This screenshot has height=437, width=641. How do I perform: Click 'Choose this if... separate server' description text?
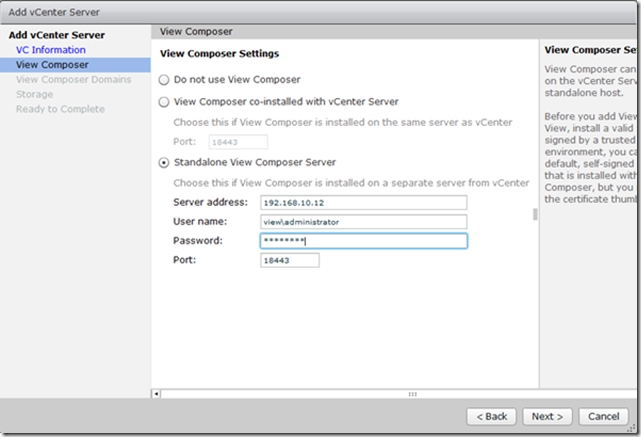tap(351, 183)
